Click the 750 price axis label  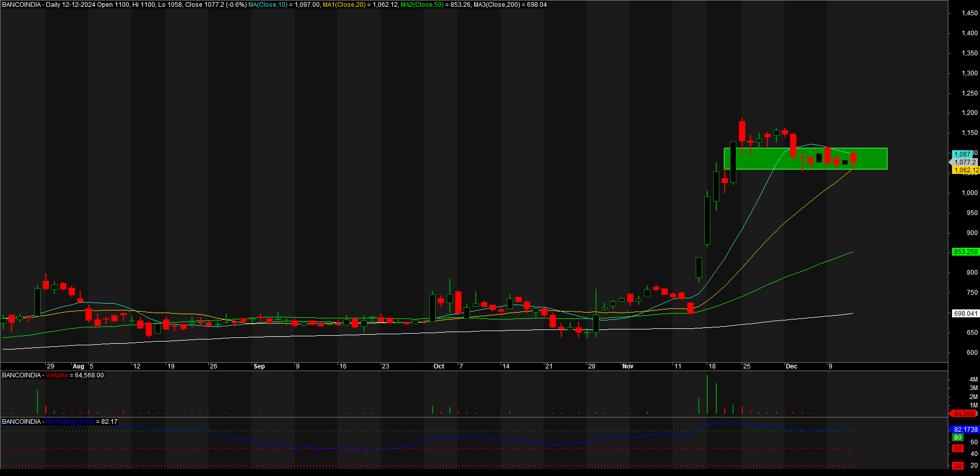(x=972, y=293)
